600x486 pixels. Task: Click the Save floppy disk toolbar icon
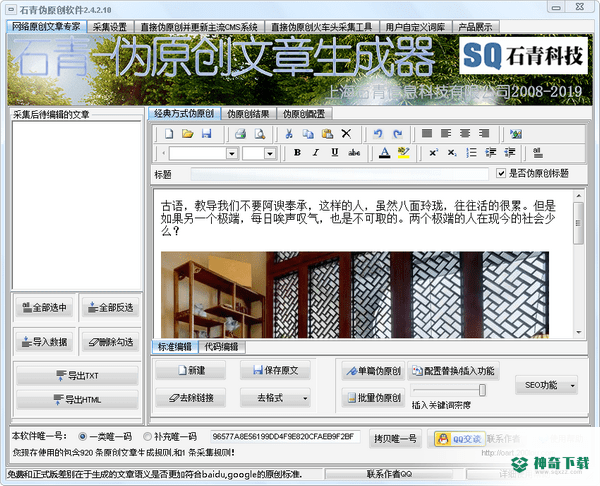pyautogui.click(x=207, y=134)
